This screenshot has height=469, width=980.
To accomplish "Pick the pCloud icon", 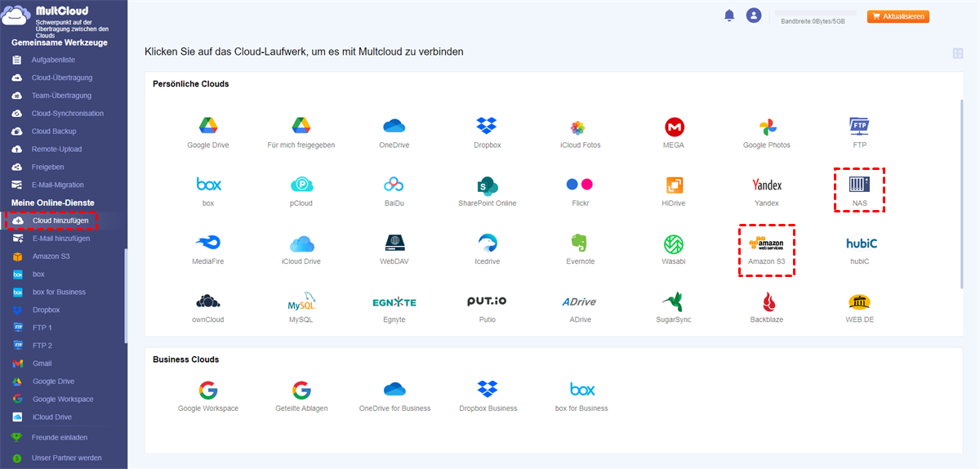I will [301, 185].
